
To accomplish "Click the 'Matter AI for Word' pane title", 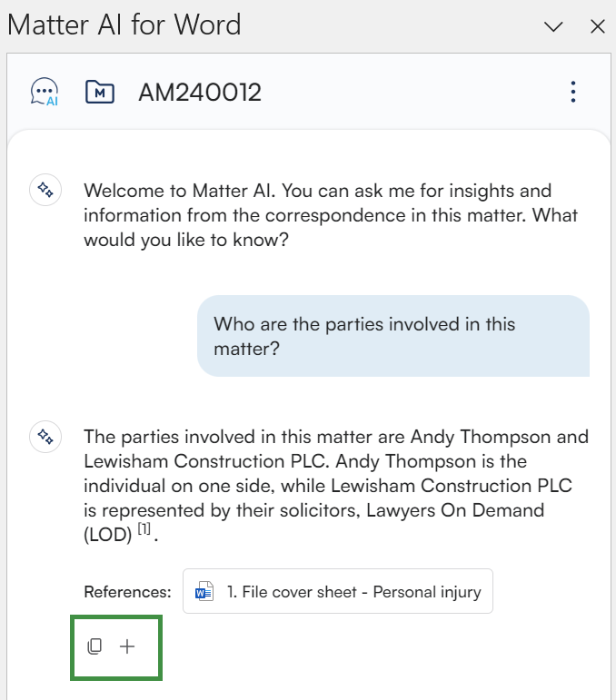I will pos(124,25).
